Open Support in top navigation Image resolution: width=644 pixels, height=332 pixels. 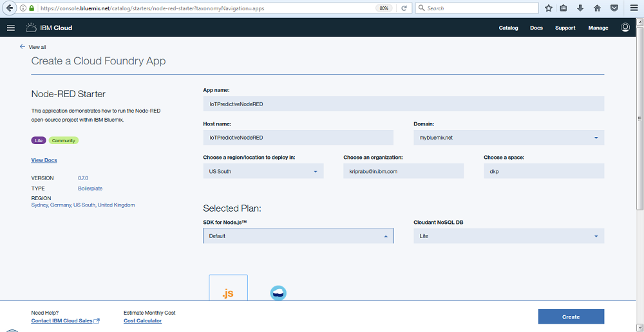(x=565, y=28)
